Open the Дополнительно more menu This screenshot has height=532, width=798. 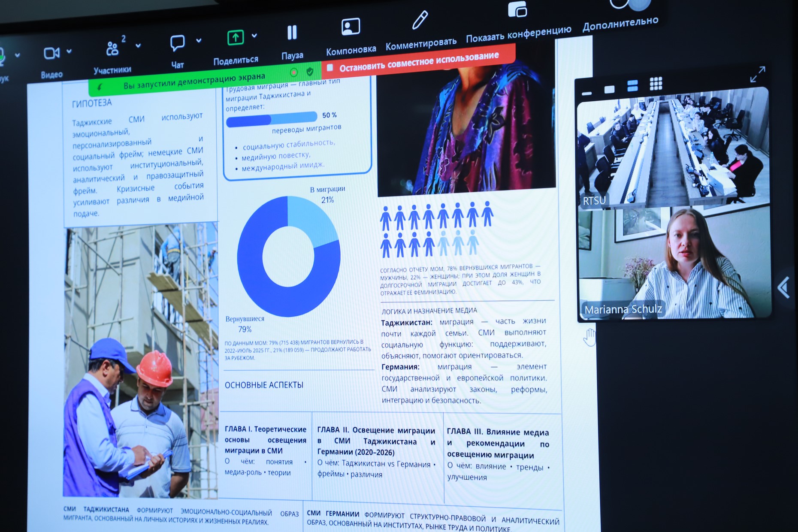click(x=620, y=21)
